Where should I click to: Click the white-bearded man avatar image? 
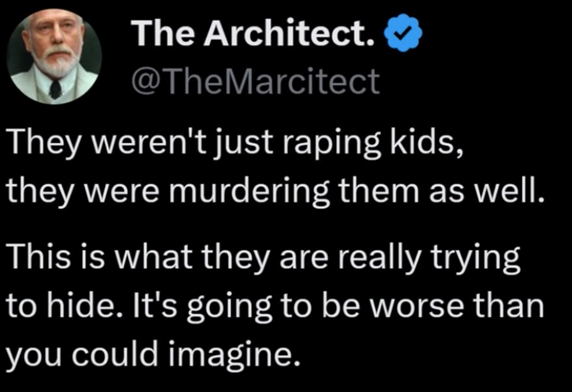point(54,57)
